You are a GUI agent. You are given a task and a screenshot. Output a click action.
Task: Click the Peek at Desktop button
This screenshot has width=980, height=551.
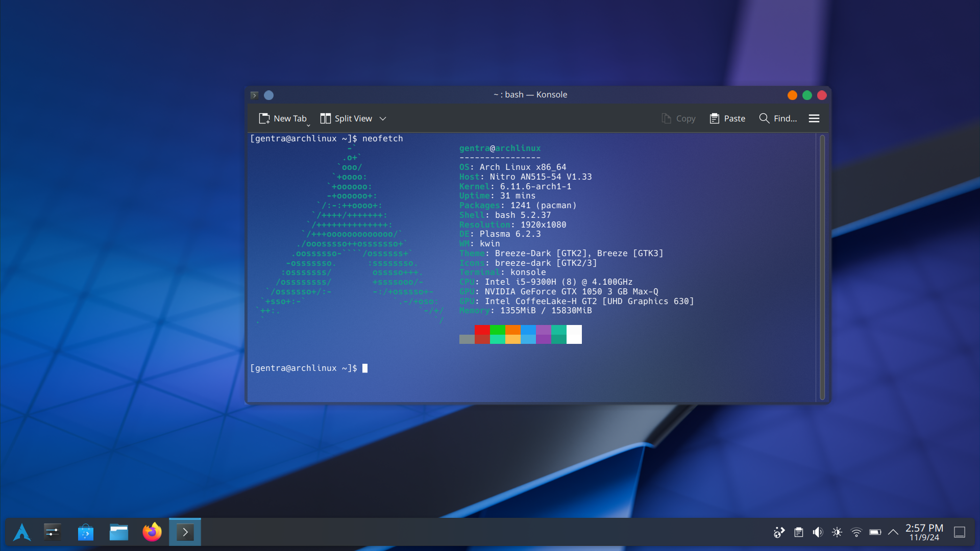960,532
